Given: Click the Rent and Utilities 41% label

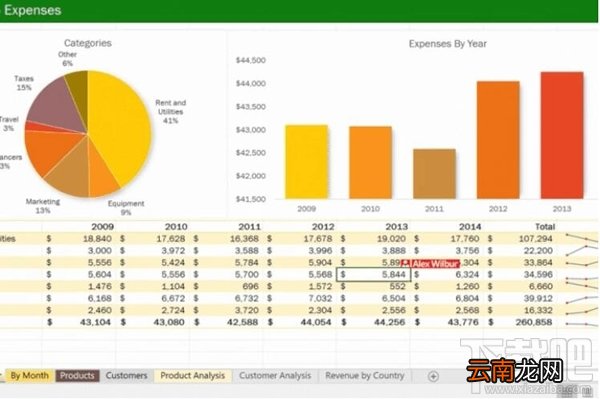Looking at the screenshot, I should pyautogui.click(x=171, y=112).
